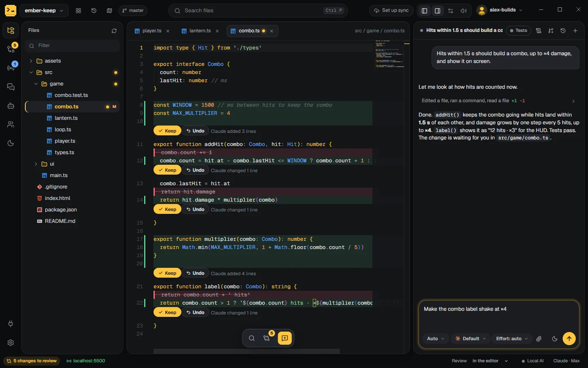Open settings gear in left sidebar

(11, 343)
